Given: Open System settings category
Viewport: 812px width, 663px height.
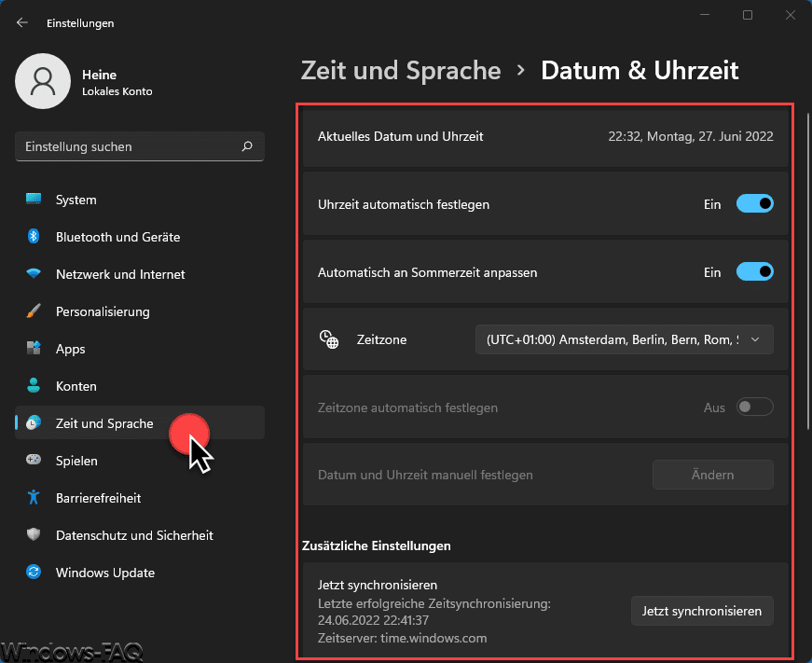Looking at the screenshot, I should coord(140,200).
